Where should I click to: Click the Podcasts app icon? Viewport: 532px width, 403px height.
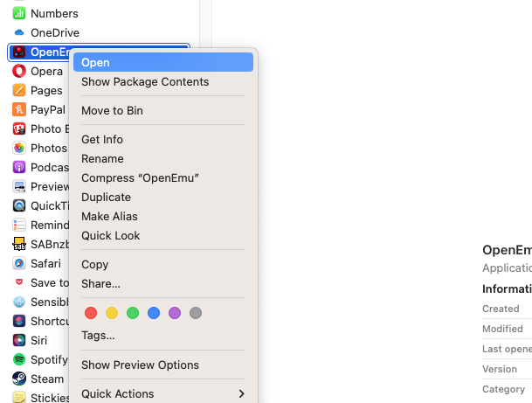coord(19,167)
